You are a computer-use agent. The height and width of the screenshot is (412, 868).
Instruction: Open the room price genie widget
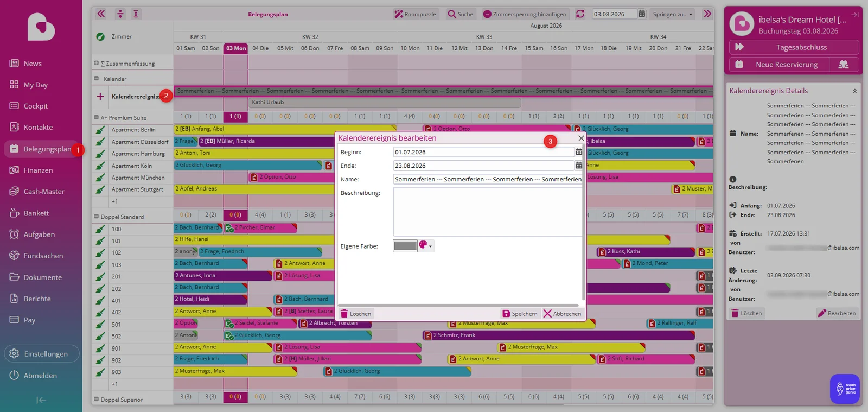pyautogui.click(x=845, y=389)
